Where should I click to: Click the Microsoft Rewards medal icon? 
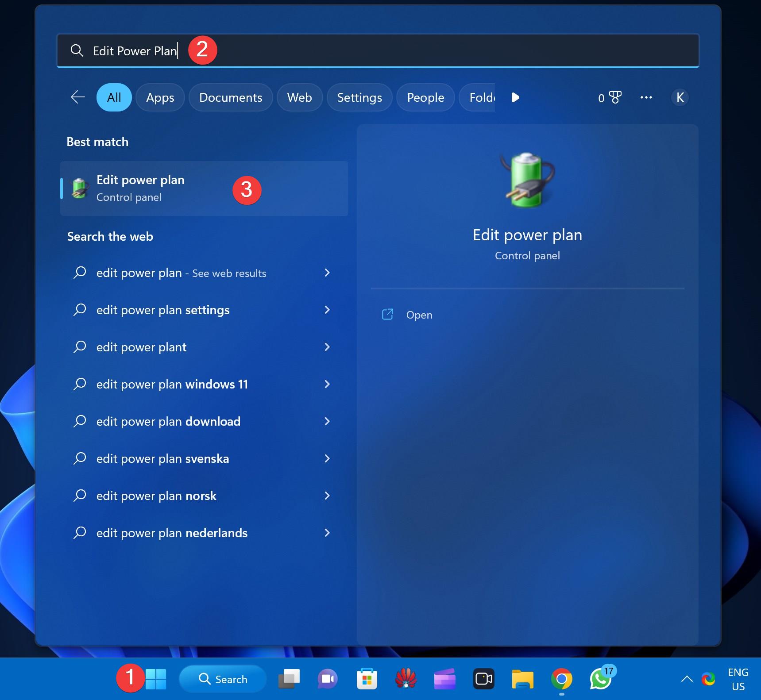pyautogui.click(x=615, y=97)
